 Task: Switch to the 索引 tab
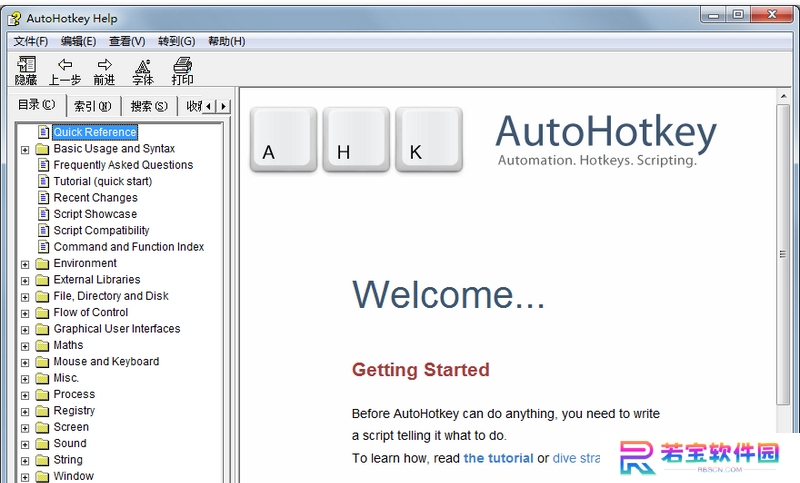pyautogui.click(x=92, y=106)
